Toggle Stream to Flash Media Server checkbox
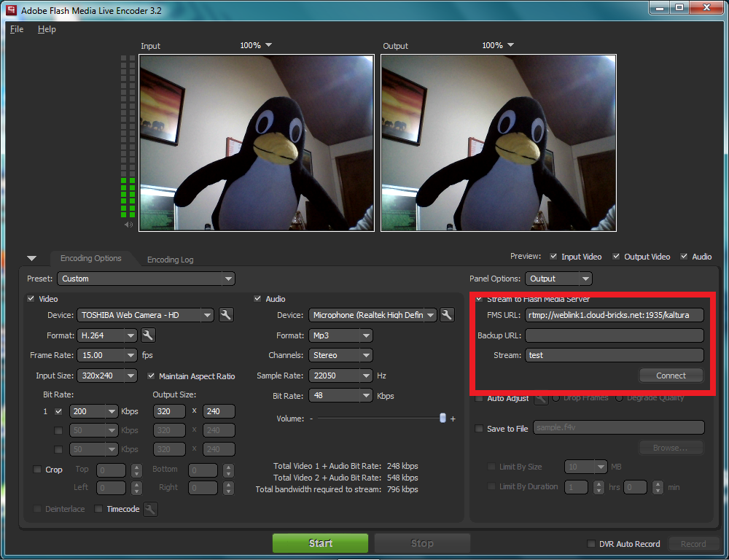729x560 pixels. [479, 299]
